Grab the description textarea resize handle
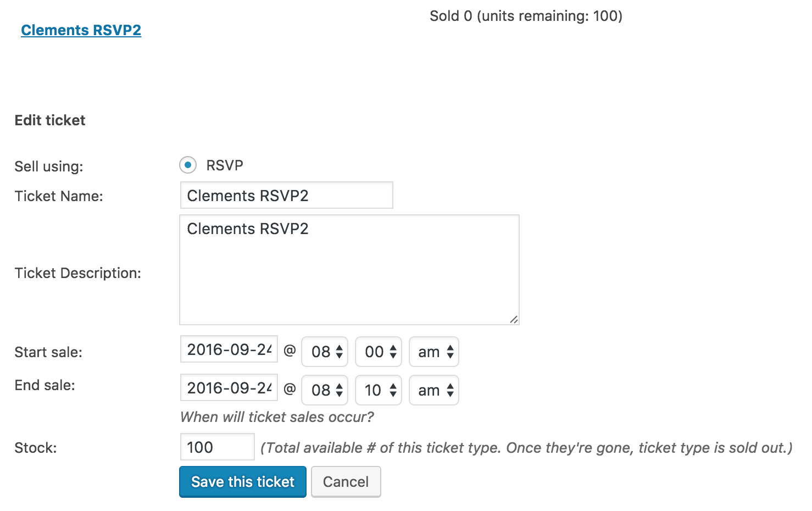This screenshot has width=812, height=511. (514, 319)
